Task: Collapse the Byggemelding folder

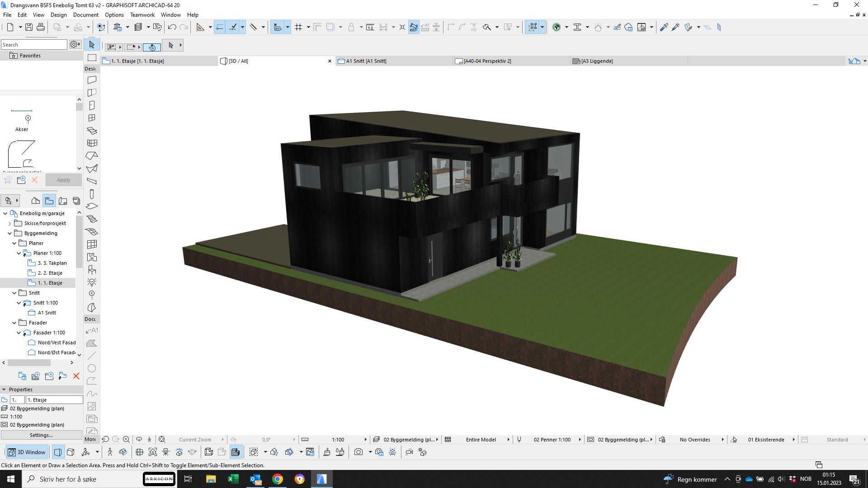Action: (x=10, y=233)
